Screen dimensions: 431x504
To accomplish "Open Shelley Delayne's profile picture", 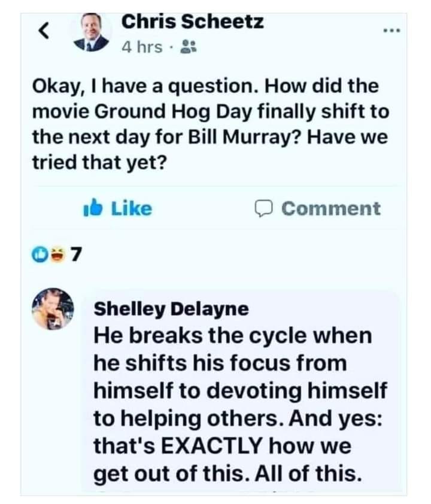I will (53, 309).
